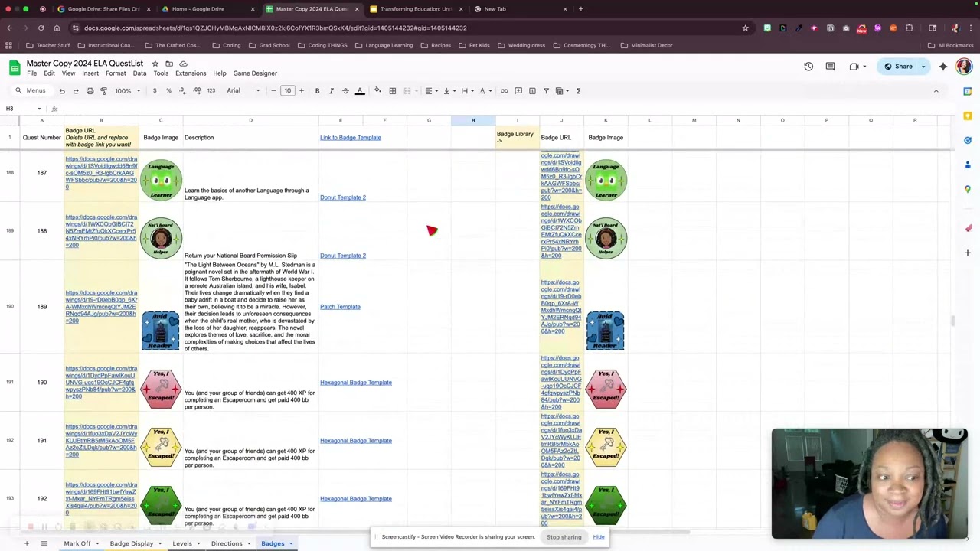Click font size field showing 10
This screenshot has height=551, width=980.
tap(288, 90)
